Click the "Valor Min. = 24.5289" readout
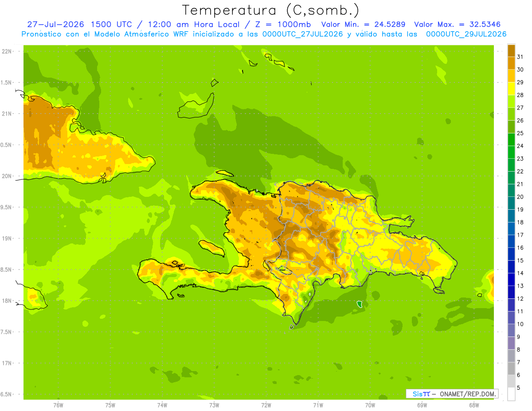This screenshot has height=411, width=532. click(x=363, y=24)
